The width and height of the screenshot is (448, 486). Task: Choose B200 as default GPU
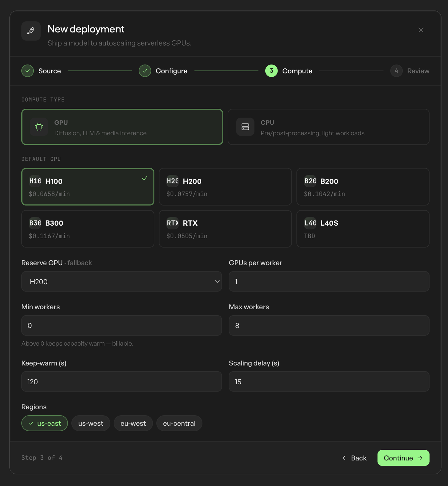pyautogui.click(x=363, y=187)
